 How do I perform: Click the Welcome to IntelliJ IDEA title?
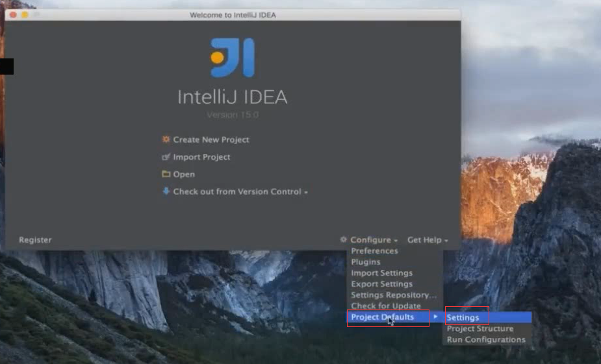pyautogui.click(x=233, y=15)
